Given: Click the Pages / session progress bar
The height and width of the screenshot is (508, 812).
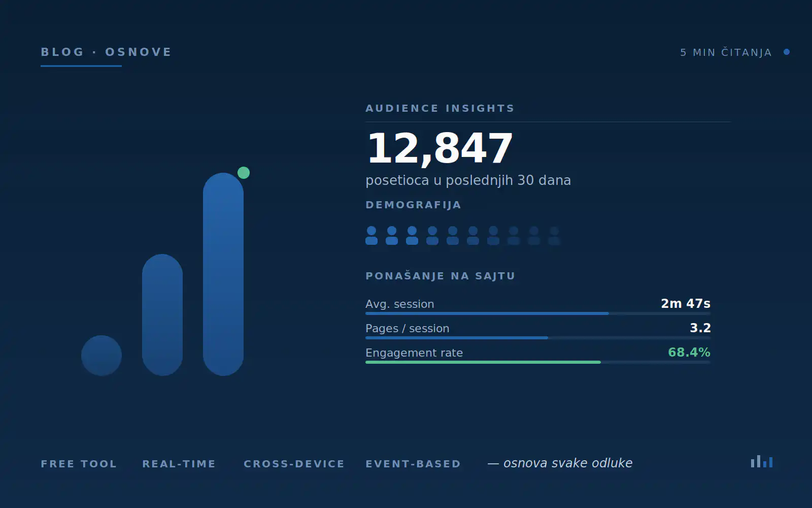Looking at the screenshot, I should (x=538, y=338).
